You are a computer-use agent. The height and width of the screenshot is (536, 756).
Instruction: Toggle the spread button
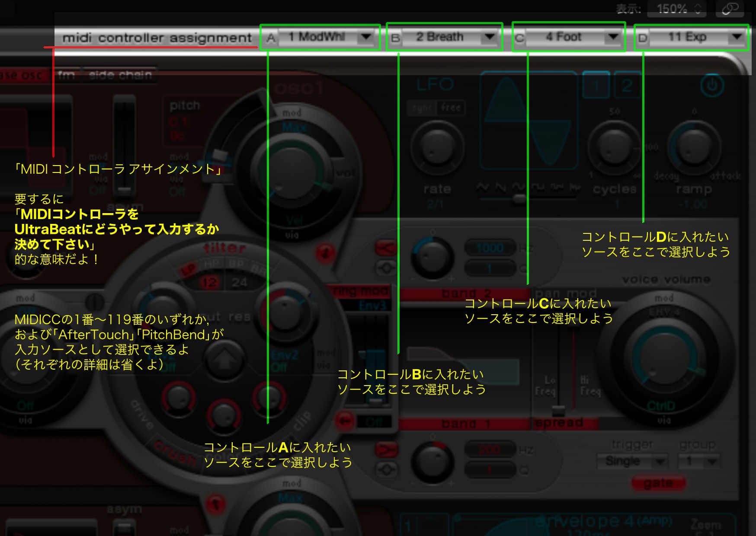[565, 423]
